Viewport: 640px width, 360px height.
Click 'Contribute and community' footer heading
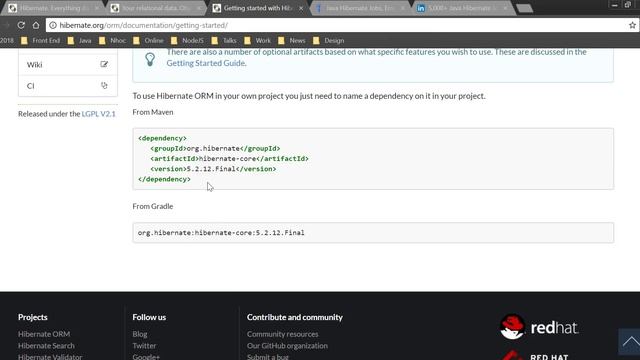(295, 317)
